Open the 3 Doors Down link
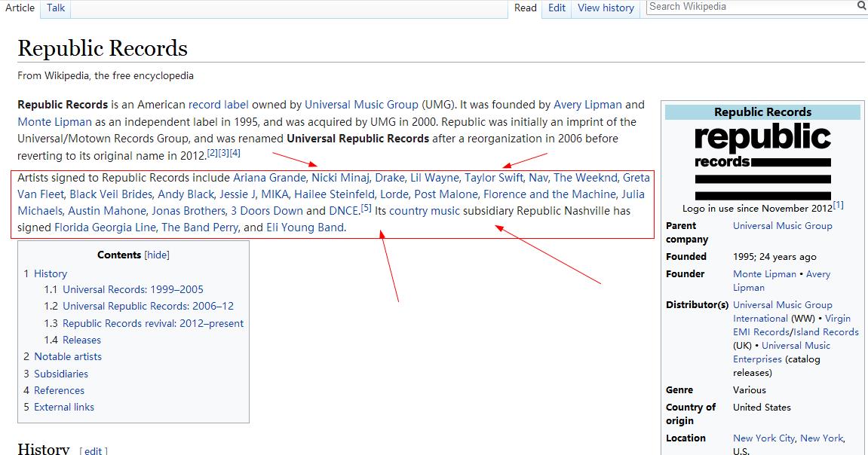The image size is (868, 455). pyautogui.click(x=267, y=211)
